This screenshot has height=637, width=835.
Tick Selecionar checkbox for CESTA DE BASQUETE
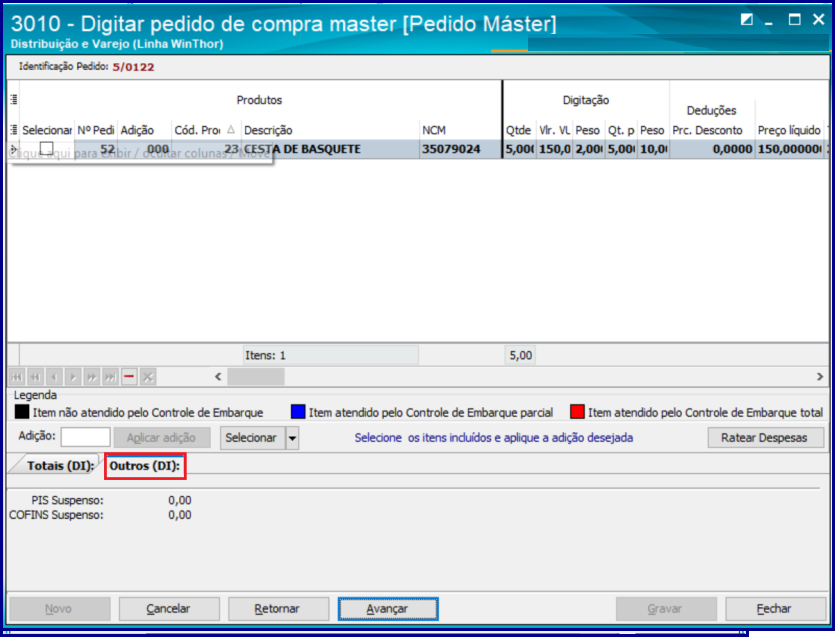[47, 148]
